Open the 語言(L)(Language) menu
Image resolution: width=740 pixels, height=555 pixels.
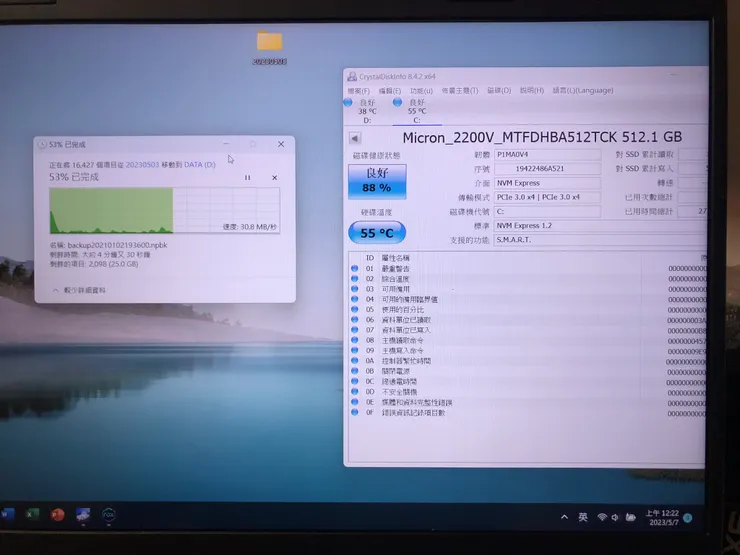[x=583, y=90]
